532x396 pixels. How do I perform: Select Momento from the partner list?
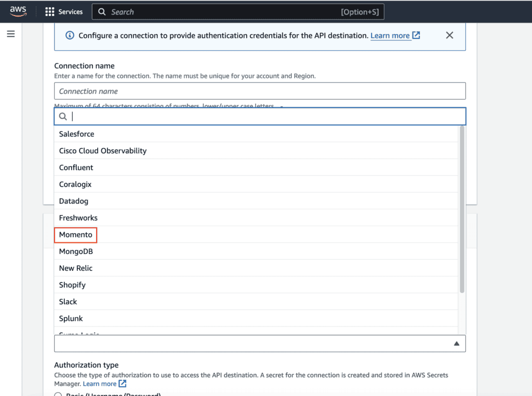(256, 235)
